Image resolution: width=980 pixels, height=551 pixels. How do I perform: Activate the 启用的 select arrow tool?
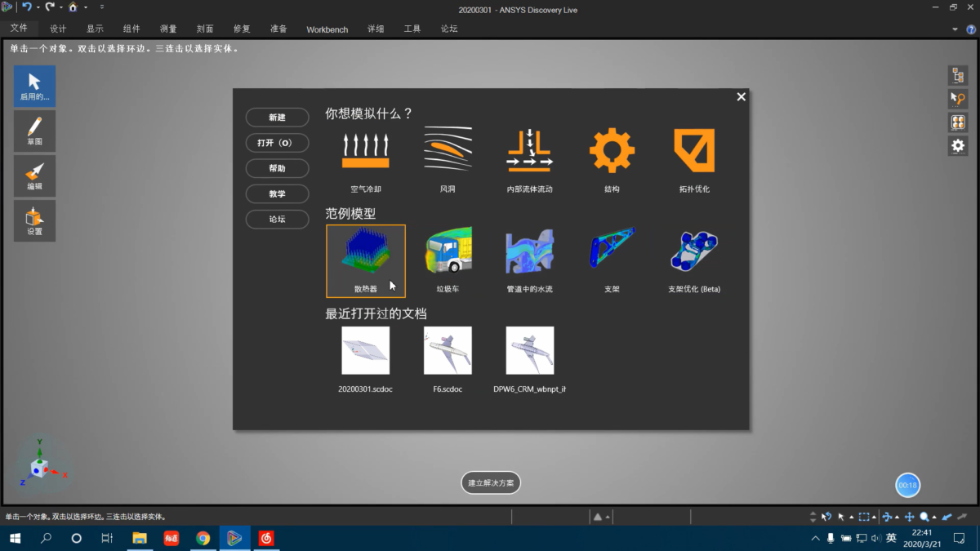(34, 86)
